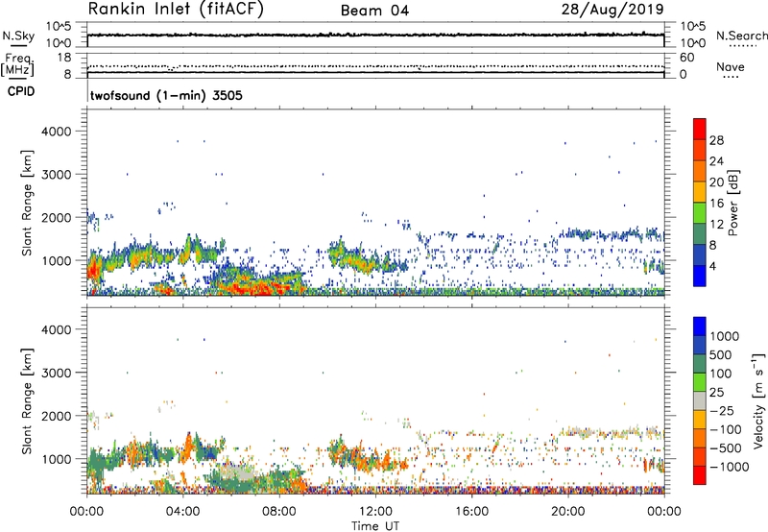Select the "N.Sky" legend label
The height and width of the screenshot is (532, 768).
click(18, 36)
